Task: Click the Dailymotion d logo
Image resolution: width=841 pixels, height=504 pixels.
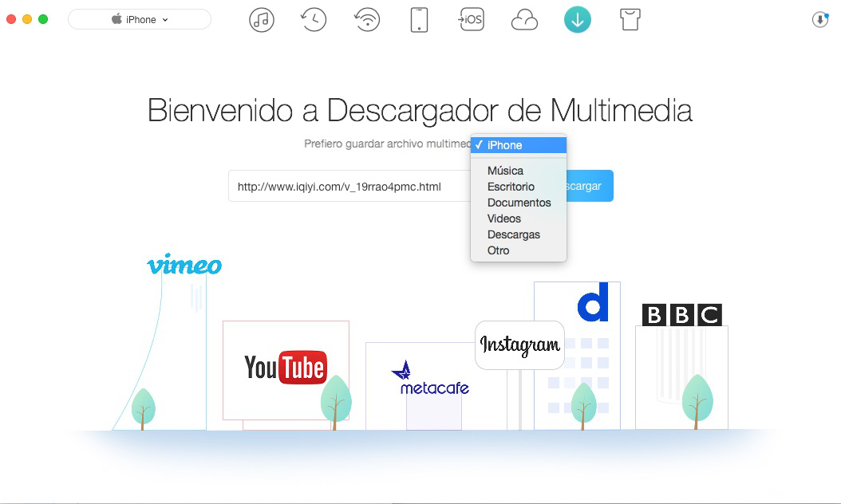Action: coord(593,302)
